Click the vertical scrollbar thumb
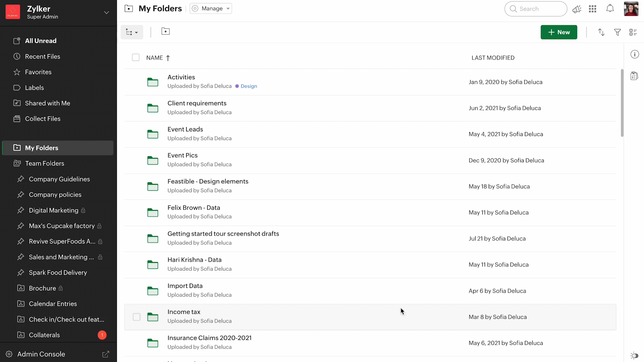The height and width of the screenshot is (362, 644). point(622,103)
